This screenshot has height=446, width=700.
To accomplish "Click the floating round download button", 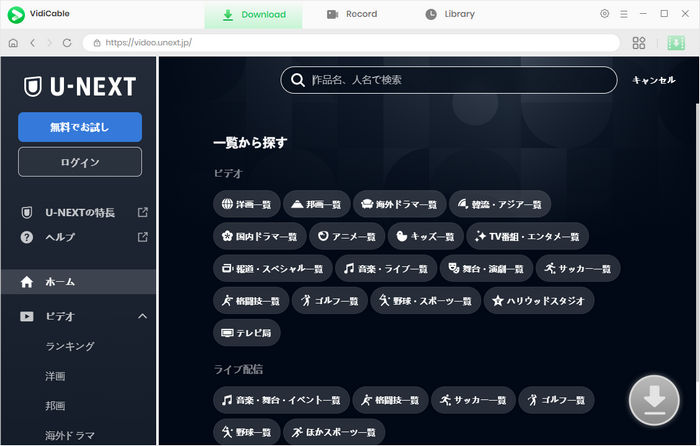I will click(654, 400).
